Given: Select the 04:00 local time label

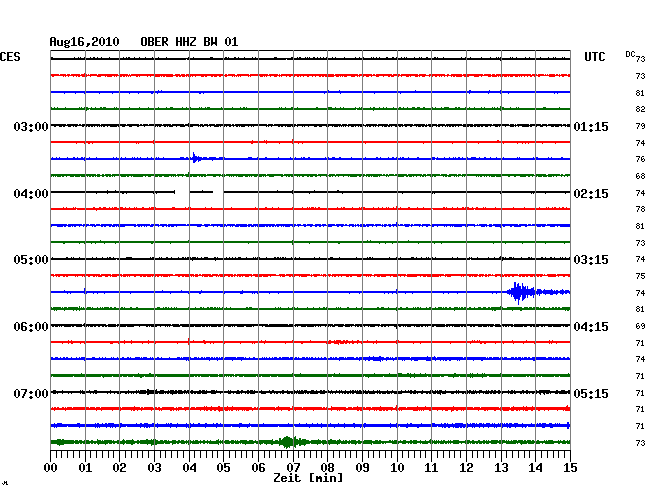Looking at the screenshot, I should 31,194.
